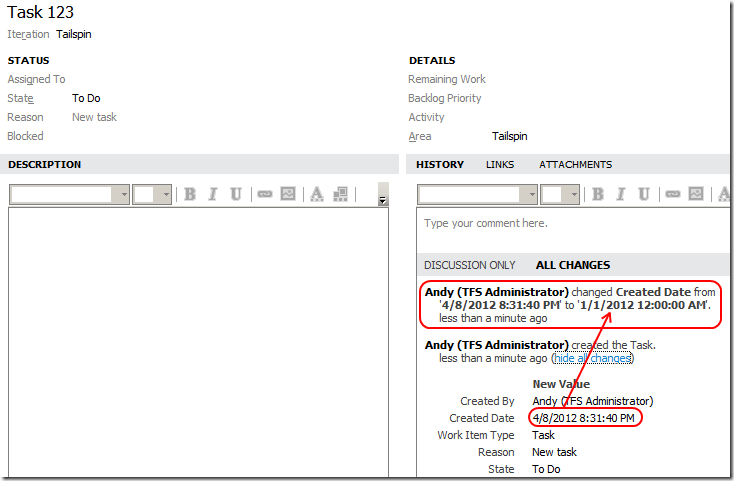
Task: Toggle Bold in the History toolbar
Action: tap(598, 194)
